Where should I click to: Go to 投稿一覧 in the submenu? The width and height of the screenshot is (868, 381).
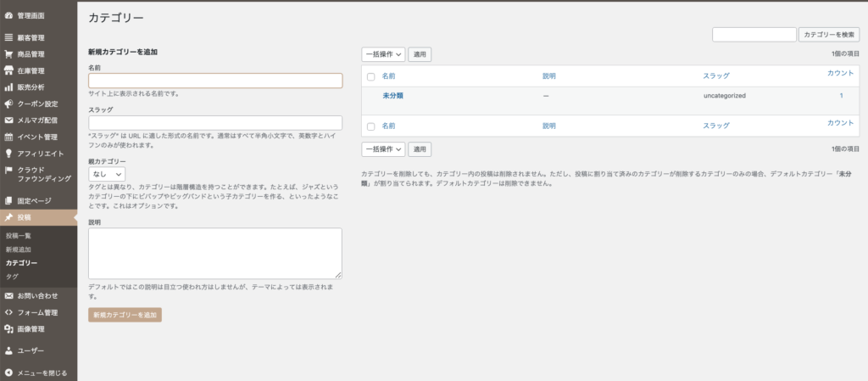(19, 235)
